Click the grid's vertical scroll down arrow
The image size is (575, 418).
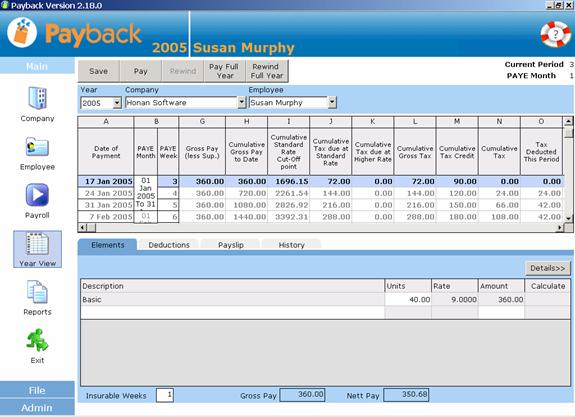pos(568,219)
